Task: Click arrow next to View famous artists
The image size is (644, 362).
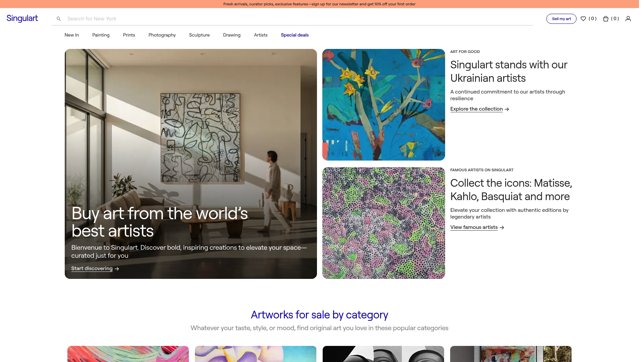Action: click(502, 228)
